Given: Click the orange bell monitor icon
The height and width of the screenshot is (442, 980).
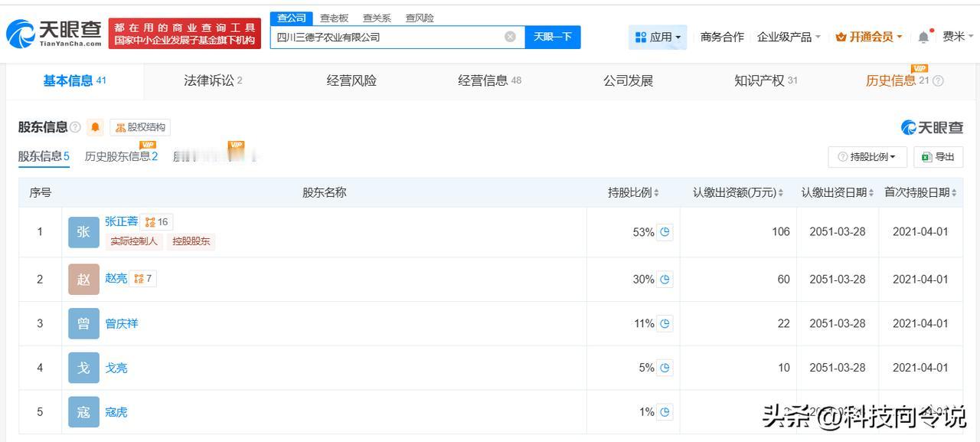Looking at the screenshot, I should coord(95,127).
